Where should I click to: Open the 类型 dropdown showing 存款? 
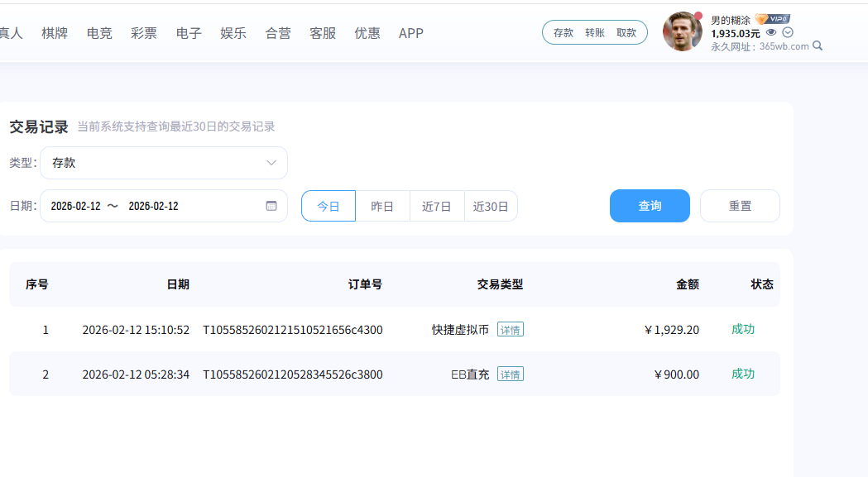point(164,163)
